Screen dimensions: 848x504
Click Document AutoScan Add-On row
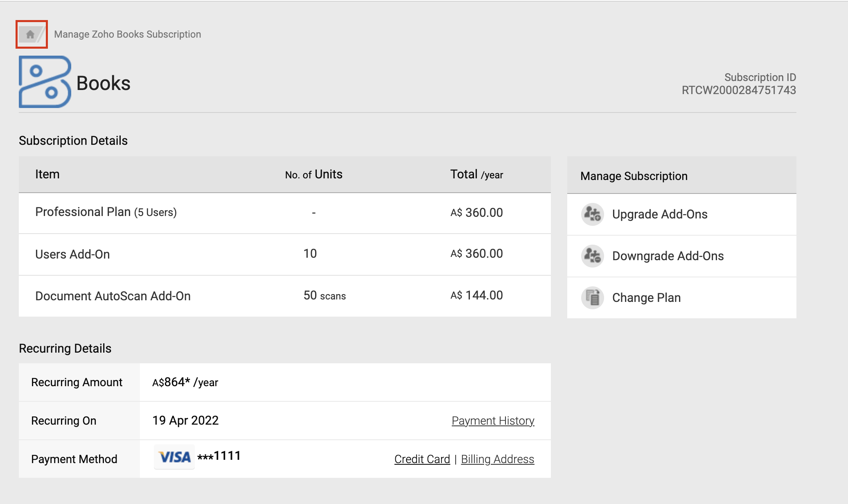click(x=113, y=296)
